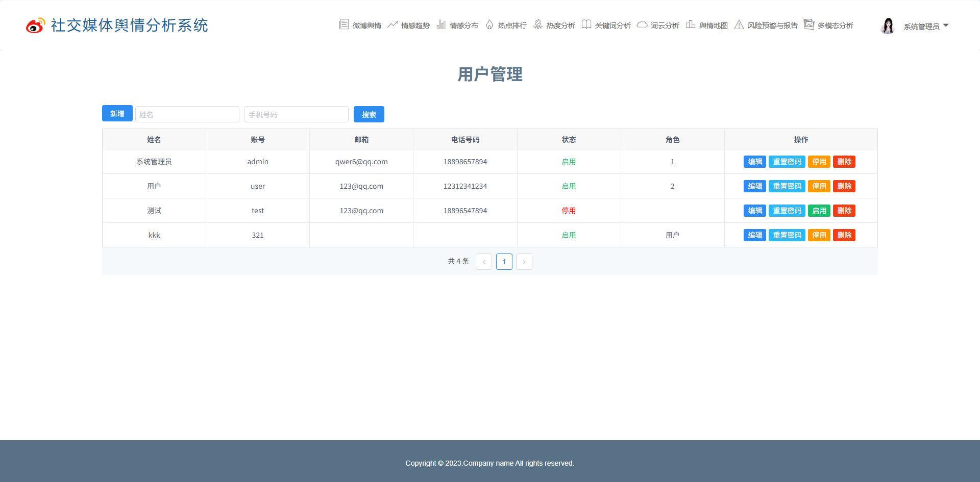Click the 舆情地图 icon
Image resolution: width=980 pixels, height=482 pixels.
coord(691,24)
